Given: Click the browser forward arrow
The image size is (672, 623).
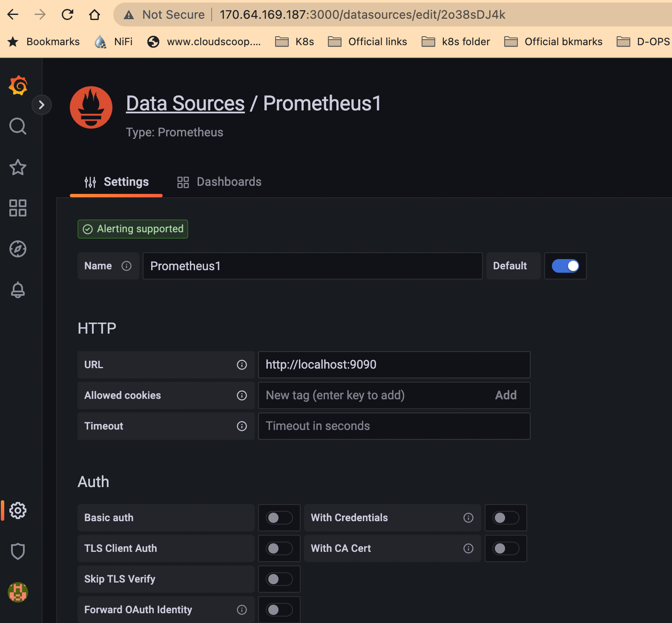Looking at the screenshot, I should [x=40, y=14].
